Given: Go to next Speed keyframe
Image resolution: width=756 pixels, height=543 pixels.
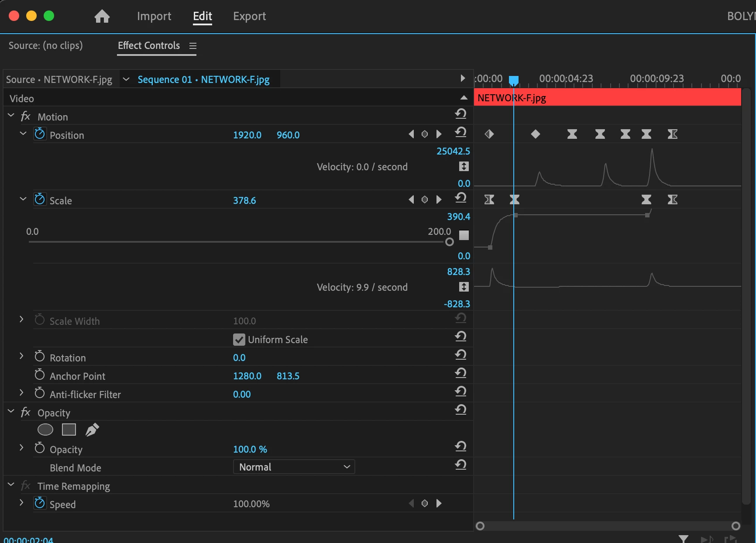Looking at the screenshot, I should (x=439, y=503).
